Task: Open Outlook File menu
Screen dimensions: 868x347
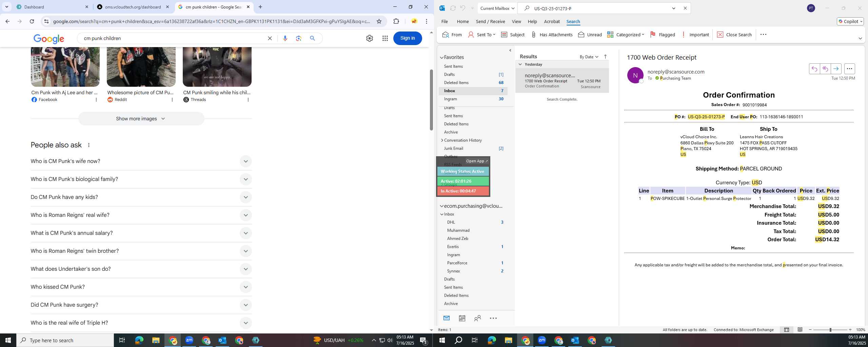Action: point(445,21)
